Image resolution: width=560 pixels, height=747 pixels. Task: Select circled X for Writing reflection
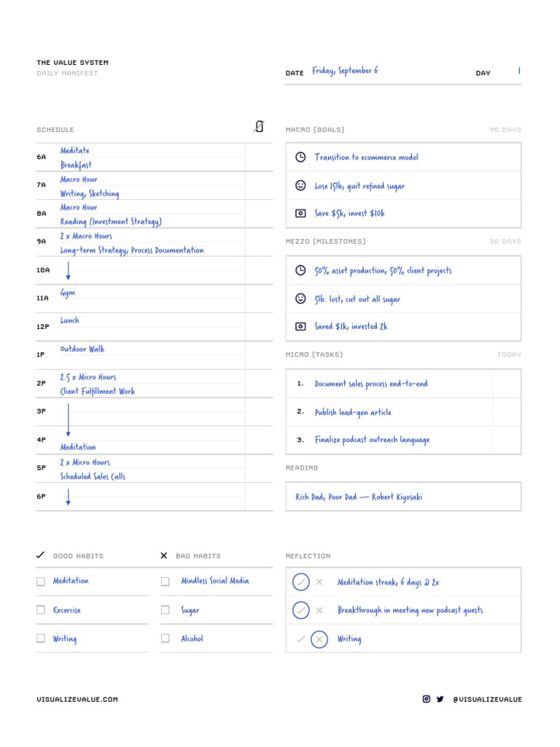(319, 639)
